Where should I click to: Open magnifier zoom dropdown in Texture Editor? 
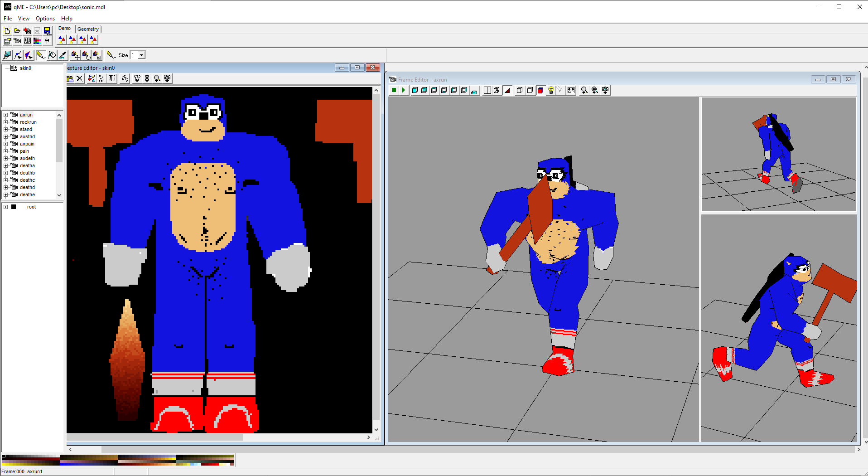[157, 78]
